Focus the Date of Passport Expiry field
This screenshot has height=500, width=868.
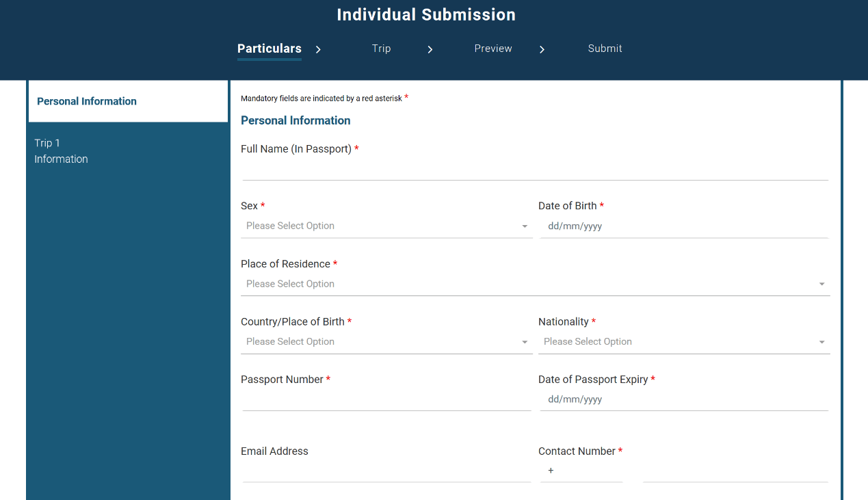[684, 400]
